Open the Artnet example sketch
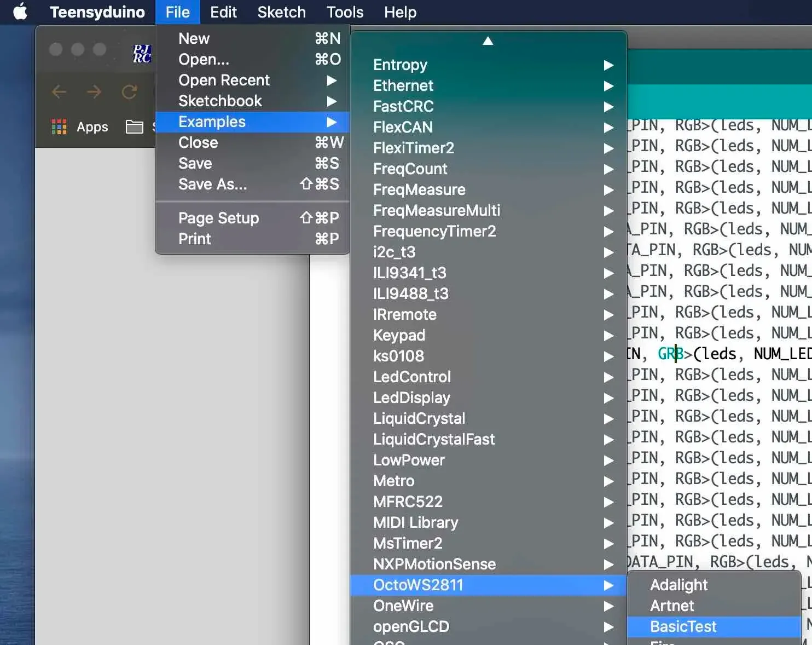The width and height of the screenshot is (812, 645). (714, 606)
